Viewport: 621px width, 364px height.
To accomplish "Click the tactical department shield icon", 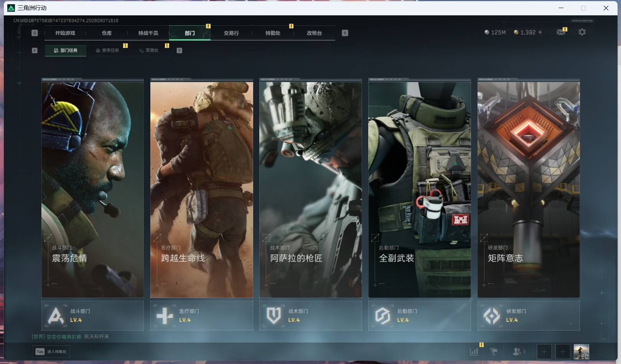I will tap(274, 316).
